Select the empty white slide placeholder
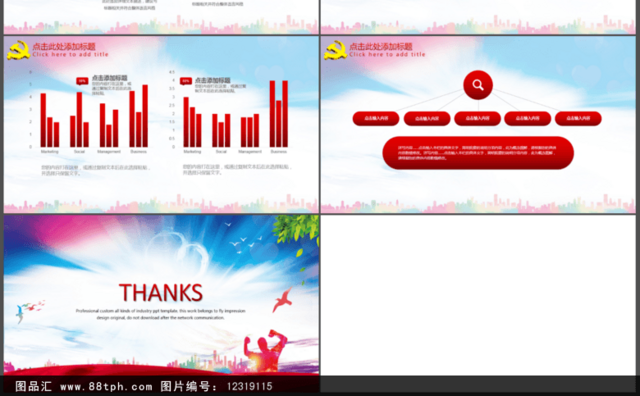The width and height of the screenshot is (640, 396). [x=478, y=295]
